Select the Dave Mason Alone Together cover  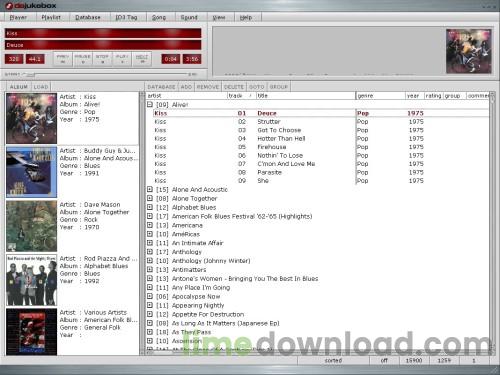[32, 226]
